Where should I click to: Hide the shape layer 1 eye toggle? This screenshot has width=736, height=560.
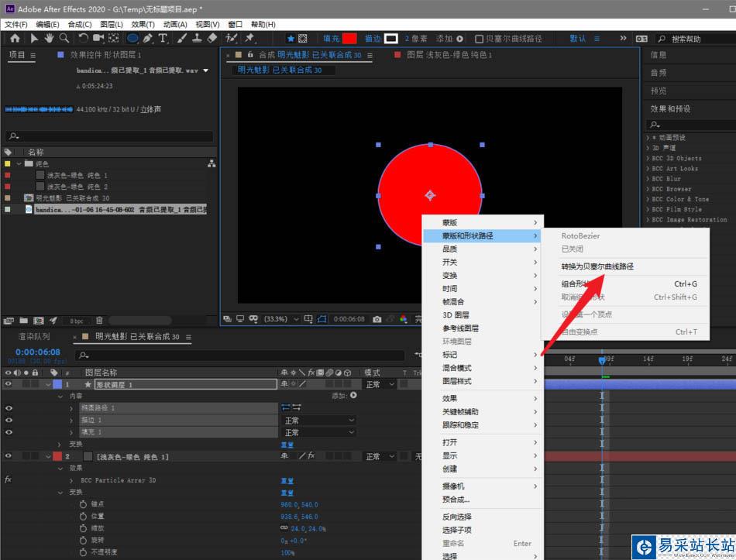[x=9, y=384]
